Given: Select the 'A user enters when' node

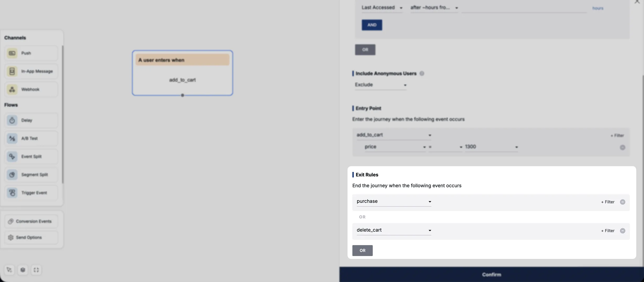Looking at the screenshot, I should click(182, 73).
